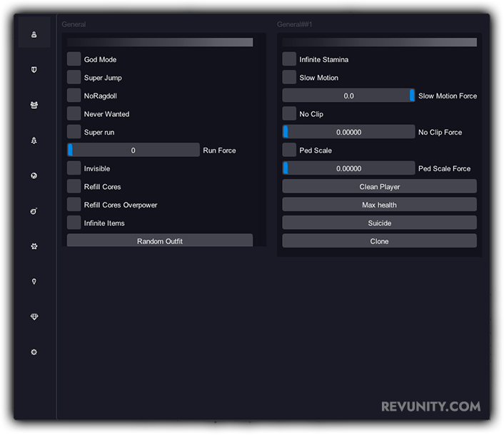Open the bomb icon section
Viewport: 504px width, 435px height.
click(34, 211)
